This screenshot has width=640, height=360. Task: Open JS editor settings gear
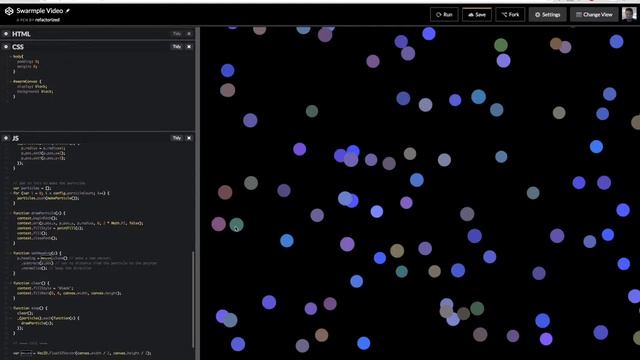pyautogui.click(x=6, y=138)
